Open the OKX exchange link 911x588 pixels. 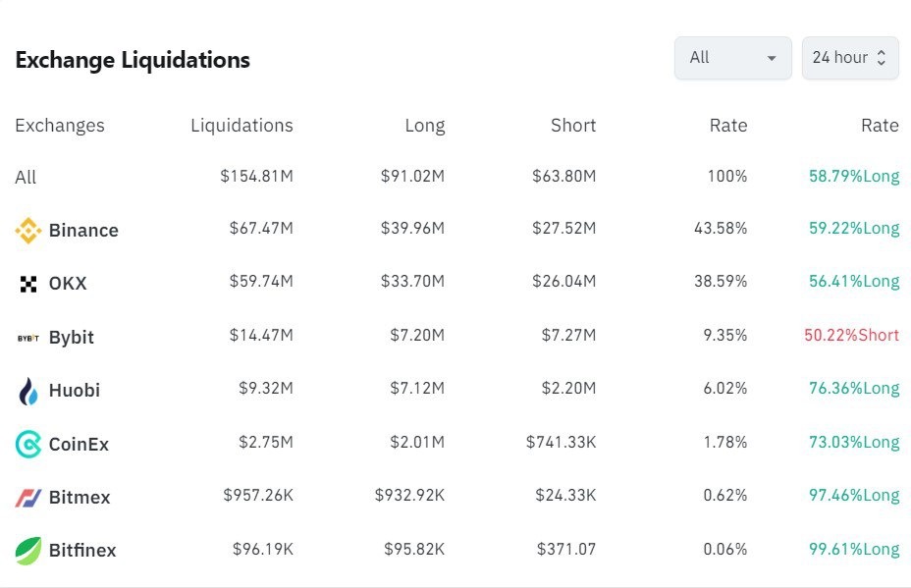tap(68, 284)
